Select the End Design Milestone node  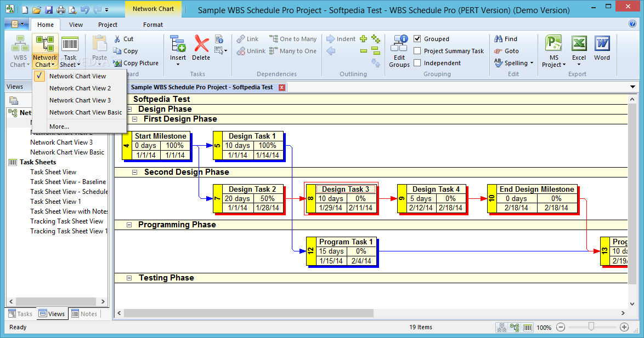click(x=532, y=198)
